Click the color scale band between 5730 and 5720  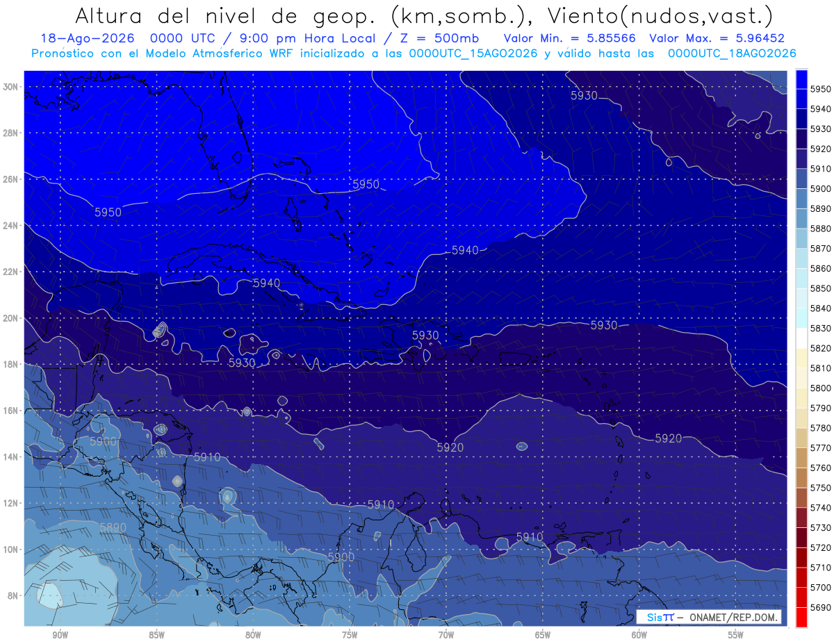coord(801,538)
